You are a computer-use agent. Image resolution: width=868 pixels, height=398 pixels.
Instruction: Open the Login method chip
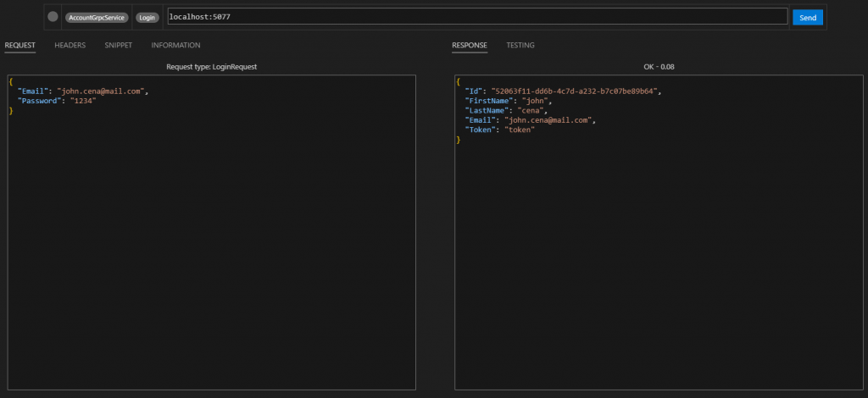click(147, 17)
